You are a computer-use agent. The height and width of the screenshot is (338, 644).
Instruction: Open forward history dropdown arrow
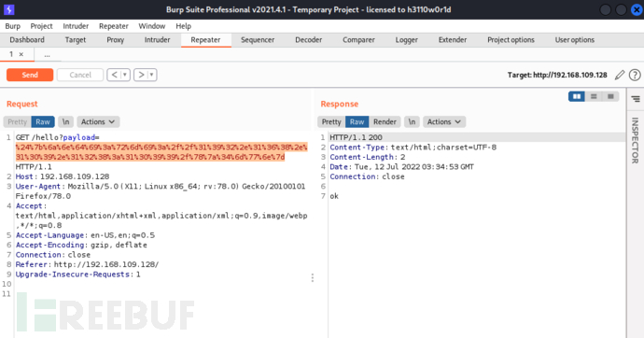pos(151,75)
